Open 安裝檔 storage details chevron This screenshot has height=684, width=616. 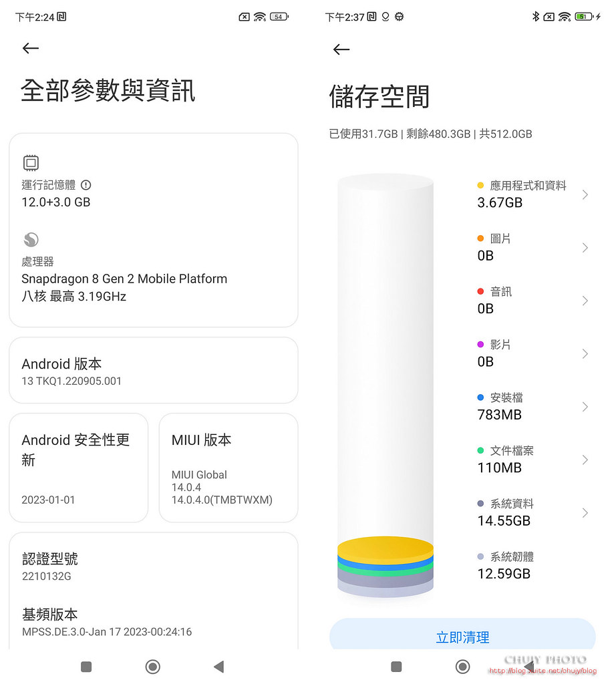(585, 407)
